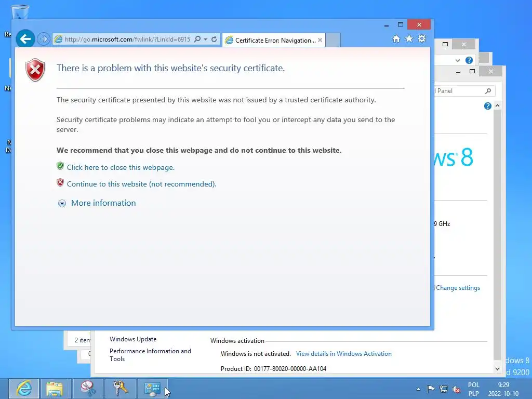Viewport: 532px width, 399px height.
Task: Maximize the System Control Panel window
Action: [472, 71]
